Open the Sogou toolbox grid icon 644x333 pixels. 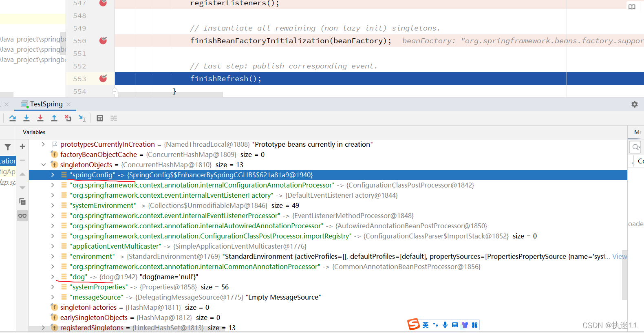point(474,325)
